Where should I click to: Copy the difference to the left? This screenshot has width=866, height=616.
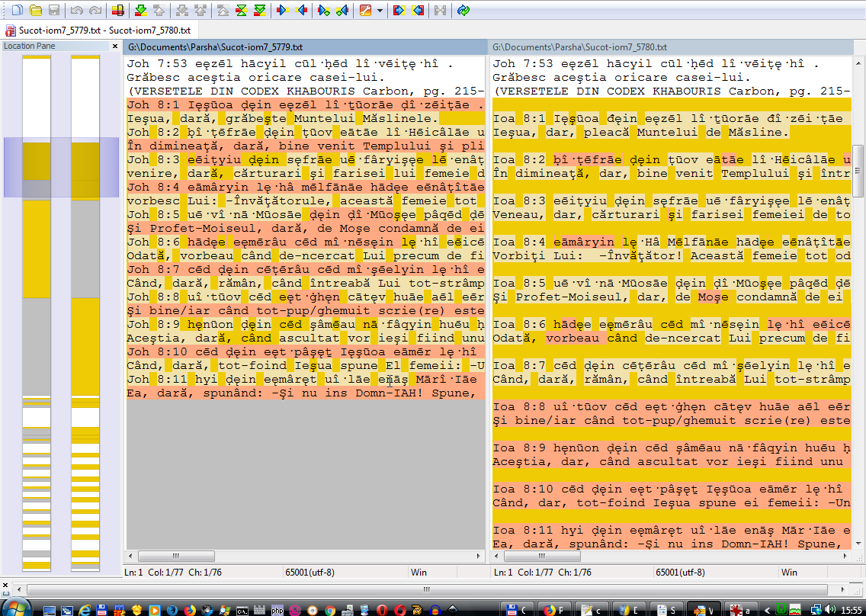pos(301,11)
